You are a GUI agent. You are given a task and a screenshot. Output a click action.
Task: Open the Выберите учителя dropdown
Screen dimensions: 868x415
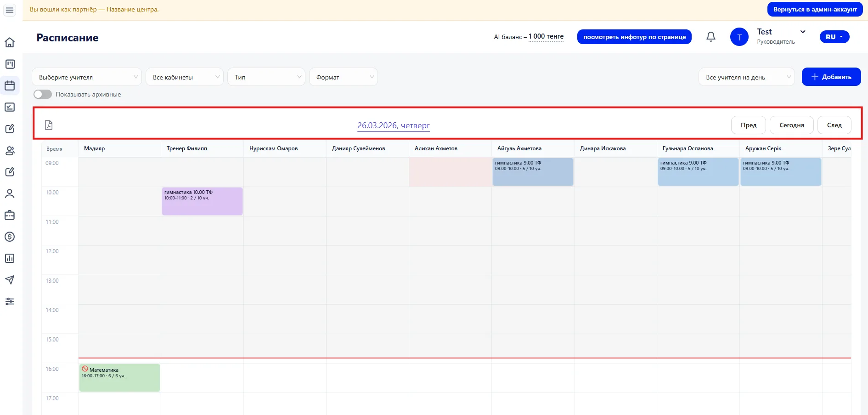[87, 77]
